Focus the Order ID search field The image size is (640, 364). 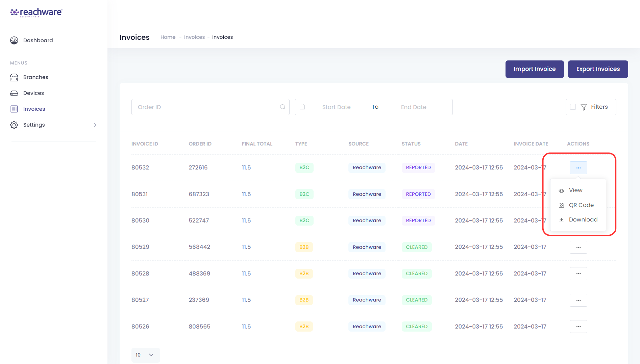(x=210, y=107)
